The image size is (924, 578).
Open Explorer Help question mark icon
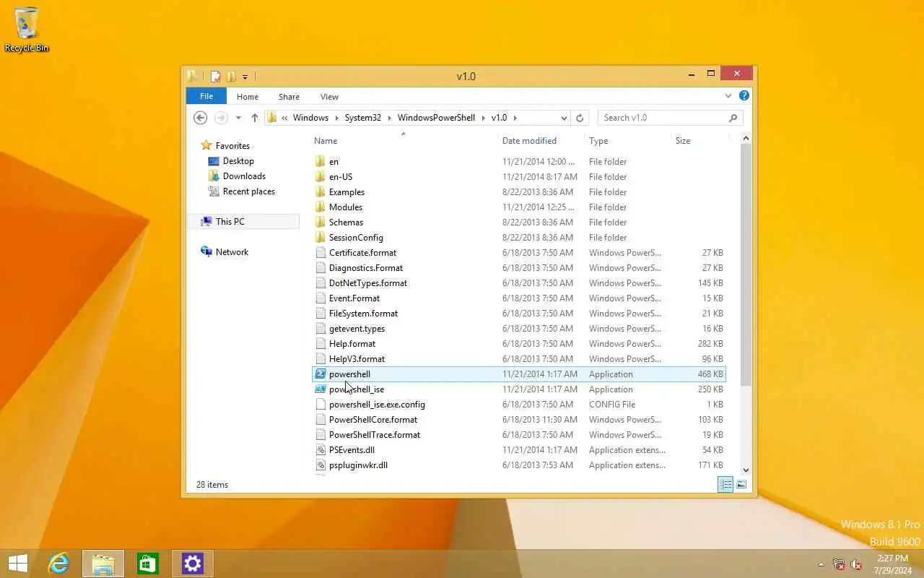tap(744, 95)
